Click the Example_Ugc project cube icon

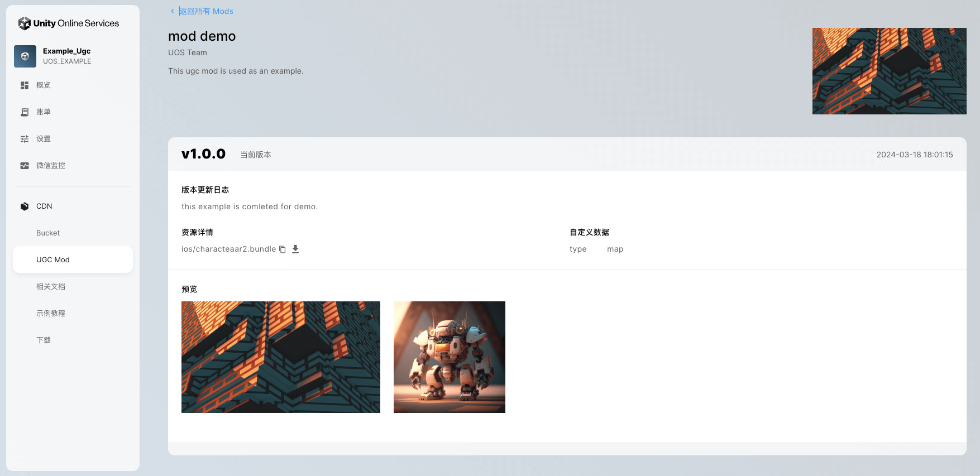pyautogui.click(x=25, y=56)
